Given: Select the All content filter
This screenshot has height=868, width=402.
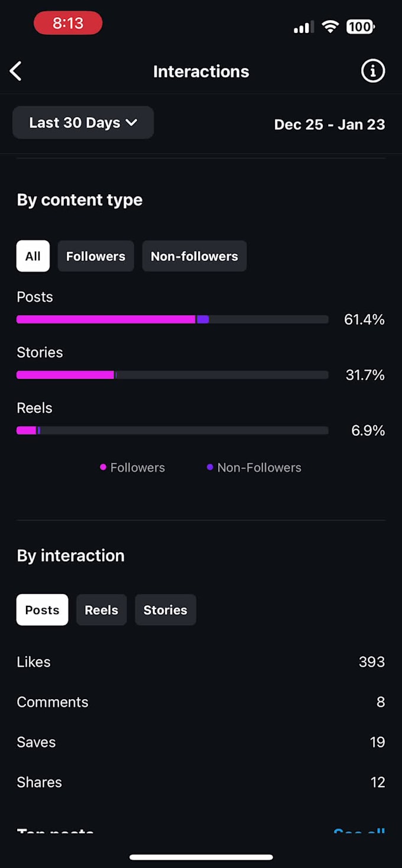Looking at the screenshot, I should 33,256.
